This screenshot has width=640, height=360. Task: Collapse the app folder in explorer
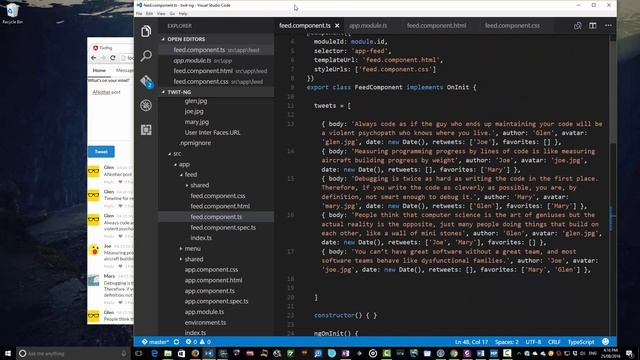176,164
